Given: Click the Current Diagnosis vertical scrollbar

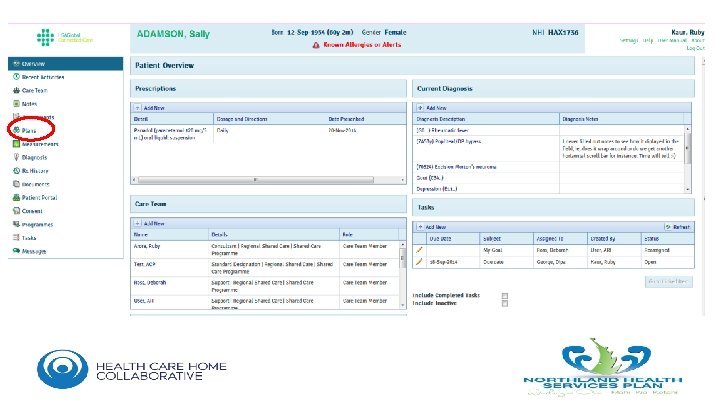Looking at the screenshot, I should point(687,148).
